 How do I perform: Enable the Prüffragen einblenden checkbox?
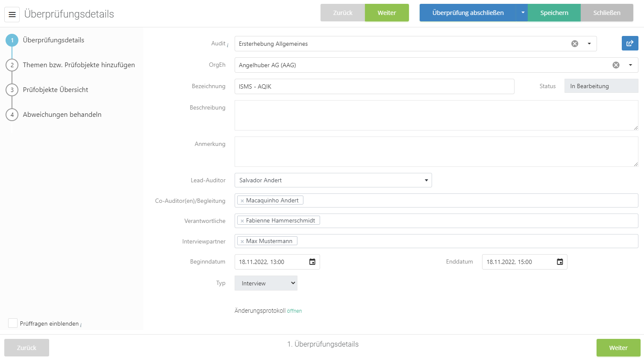pyautogui.click(x=13, y=323)
